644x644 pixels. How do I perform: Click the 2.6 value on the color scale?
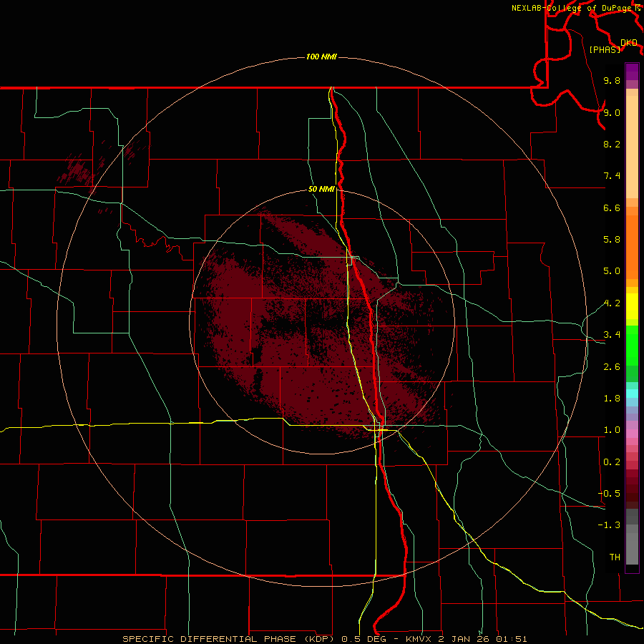pyautogui.click(x=612, y=366)
